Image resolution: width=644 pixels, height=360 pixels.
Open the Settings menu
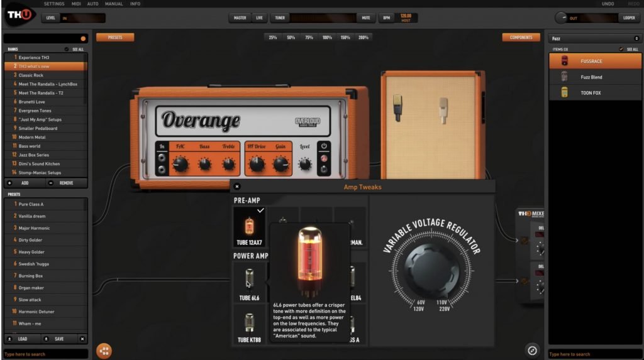pyautogui.click(x=54, y=4)
